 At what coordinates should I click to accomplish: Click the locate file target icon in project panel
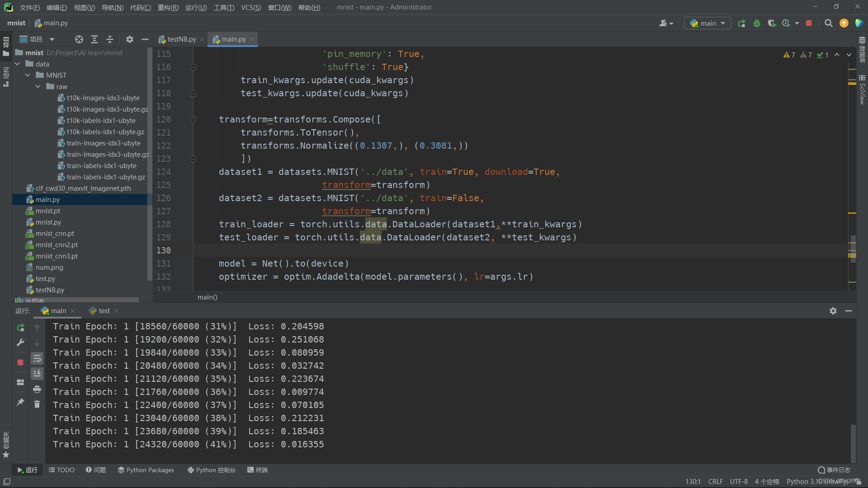click(79, 39)
